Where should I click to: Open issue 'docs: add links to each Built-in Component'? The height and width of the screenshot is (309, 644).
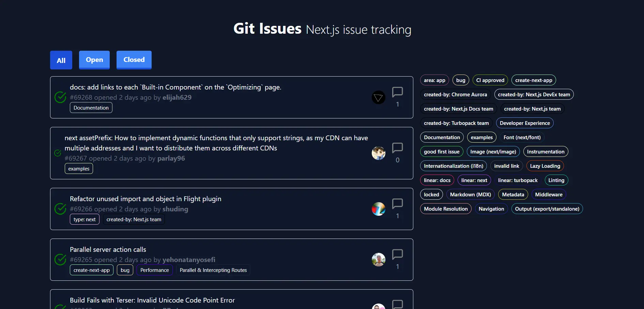point(175,87)
